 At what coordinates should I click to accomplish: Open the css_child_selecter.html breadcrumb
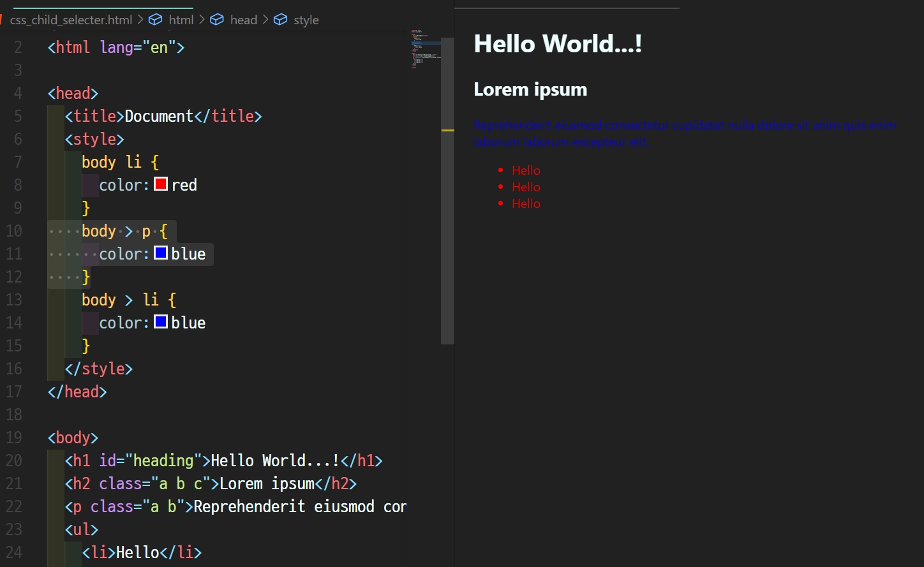71,20
